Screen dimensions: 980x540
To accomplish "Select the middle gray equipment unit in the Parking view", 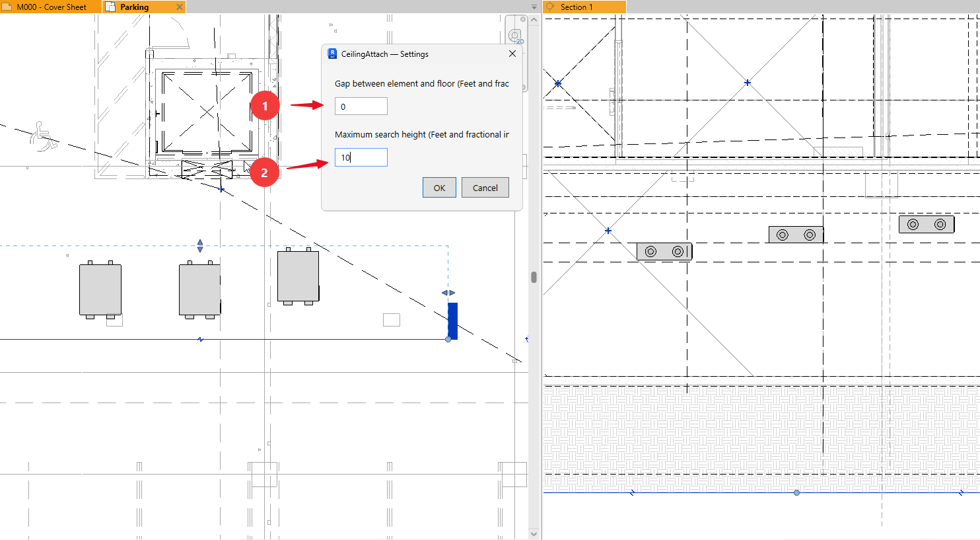I will point(199,289).
